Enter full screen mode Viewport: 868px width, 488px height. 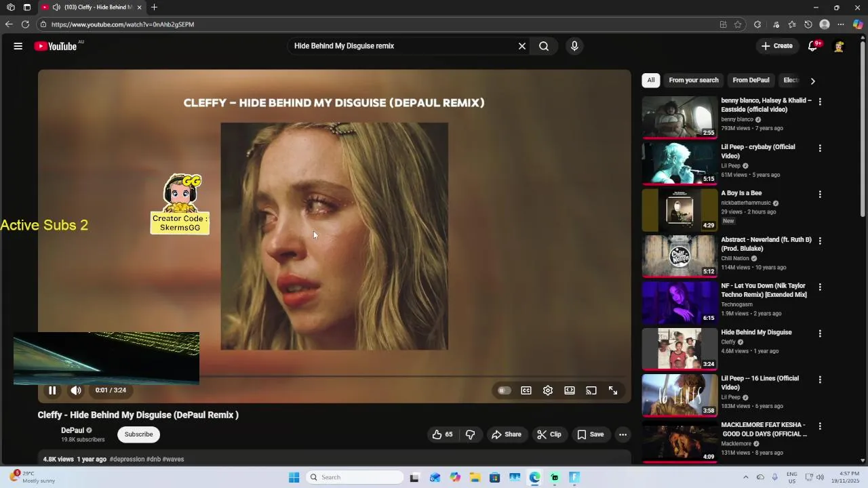[613, 390]
